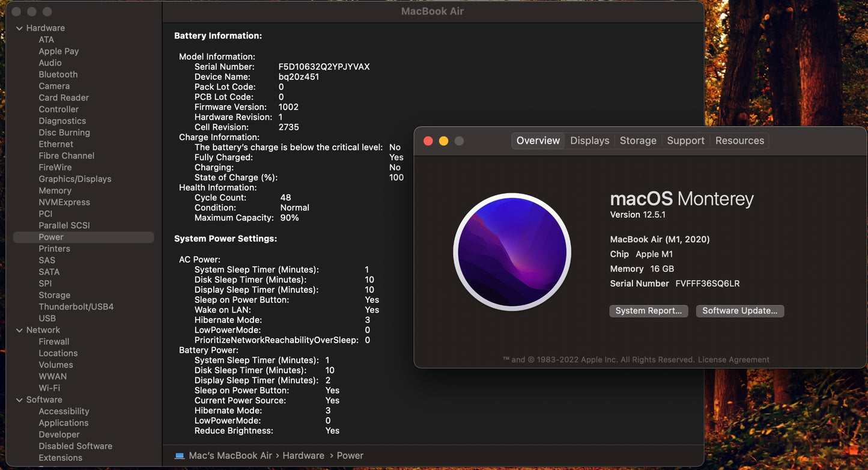
Task: Collapse the Software section in sidebar
Action: 19,400
